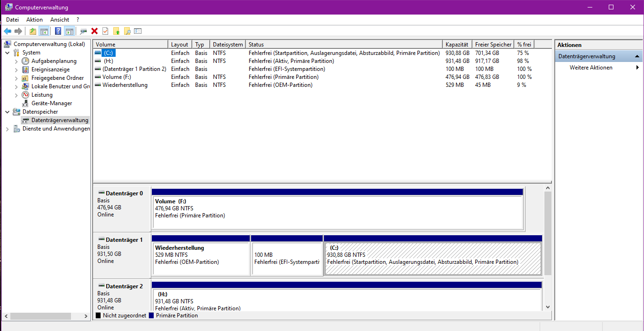Click the document with checkmark toolbar icon

[105, 31]
